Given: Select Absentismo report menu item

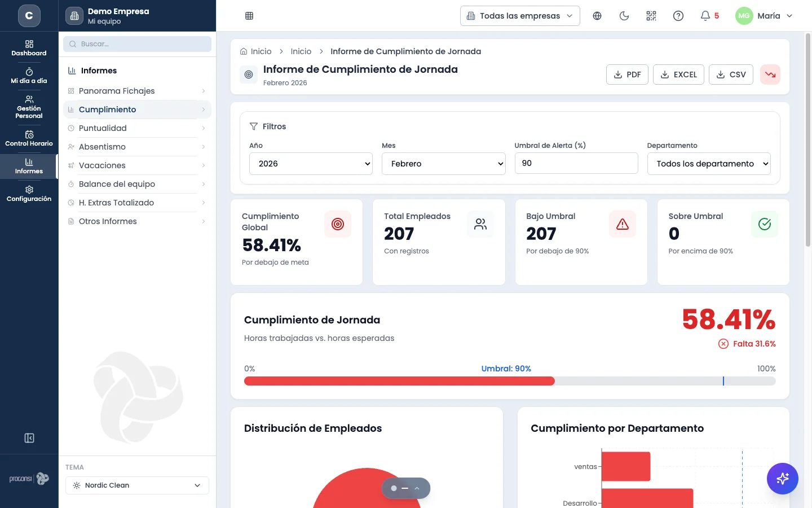Looking at the screenshot, I should click(137, 147).
